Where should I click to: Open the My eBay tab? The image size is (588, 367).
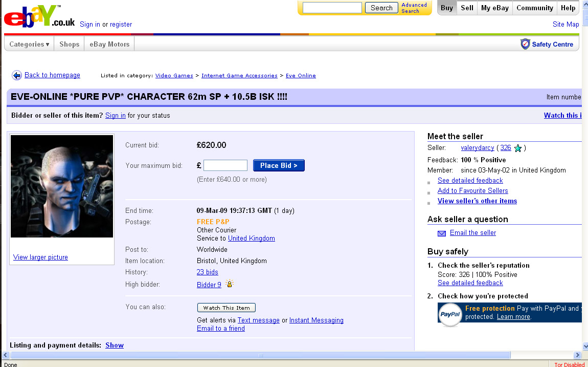[495, 8]
